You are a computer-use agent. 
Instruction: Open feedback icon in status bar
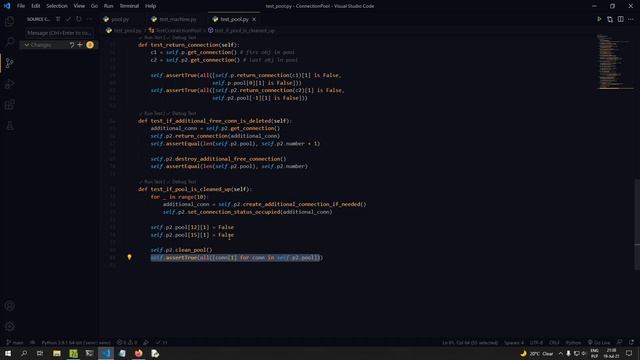pos(620,342)
